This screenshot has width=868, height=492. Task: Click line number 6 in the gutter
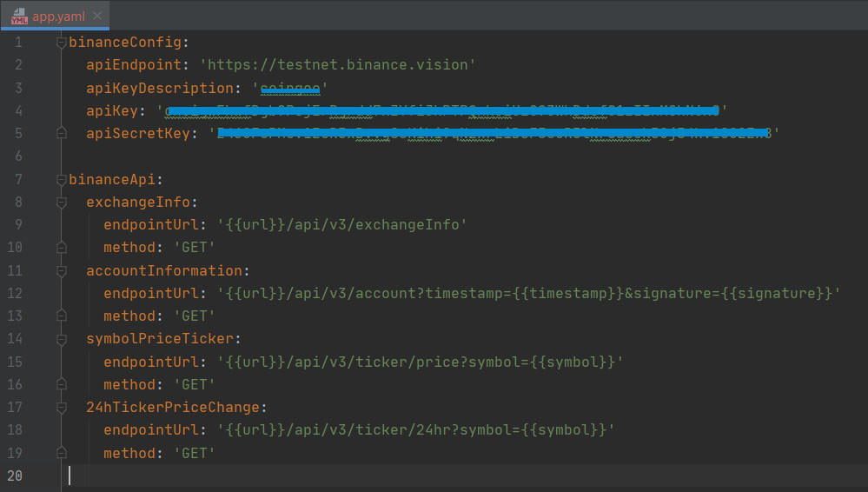(18, 156)
